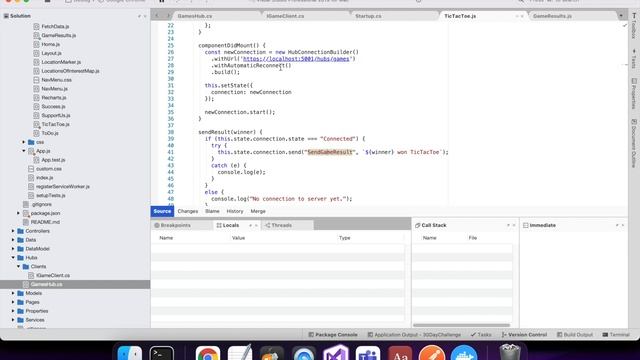Expand the Controllers folder
This screenshot has width=640, height=360.
(x=13, y=231)
